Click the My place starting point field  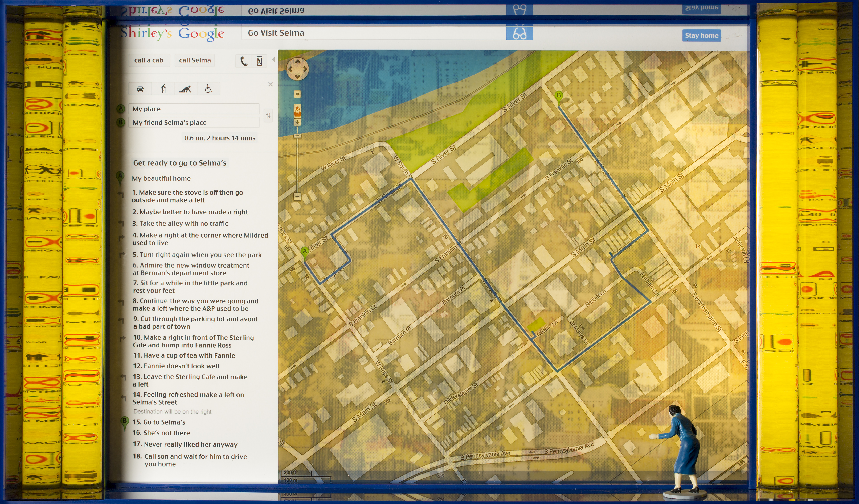(x=194, y=109)
